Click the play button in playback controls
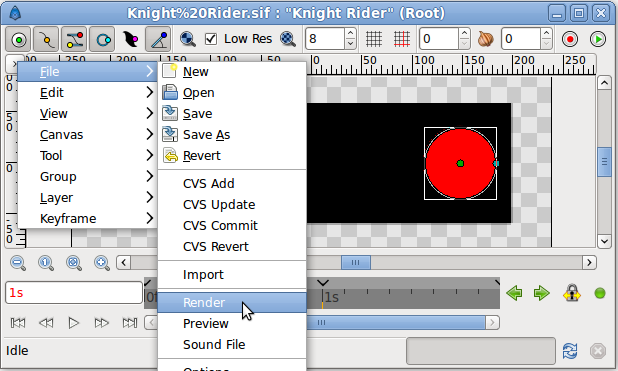The image size is (618, 371). (x=74, y=323)
